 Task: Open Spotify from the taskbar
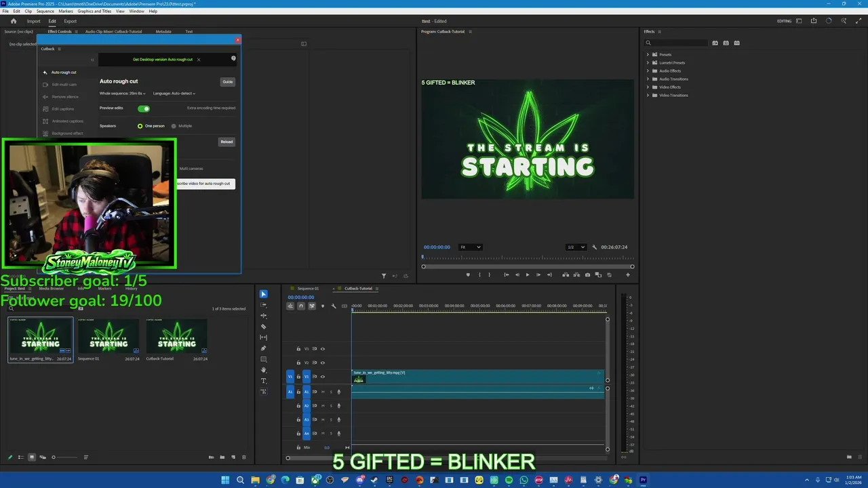tap(509, 481)
